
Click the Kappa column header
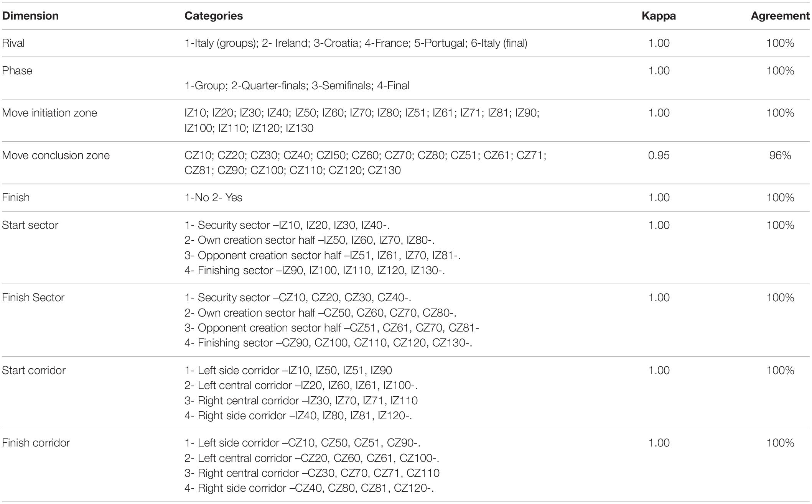[x=659, y=16]
